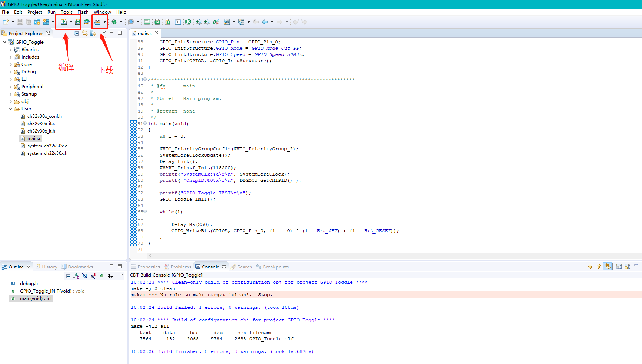Open the terminal icon in toolbar

click(178, 22)
